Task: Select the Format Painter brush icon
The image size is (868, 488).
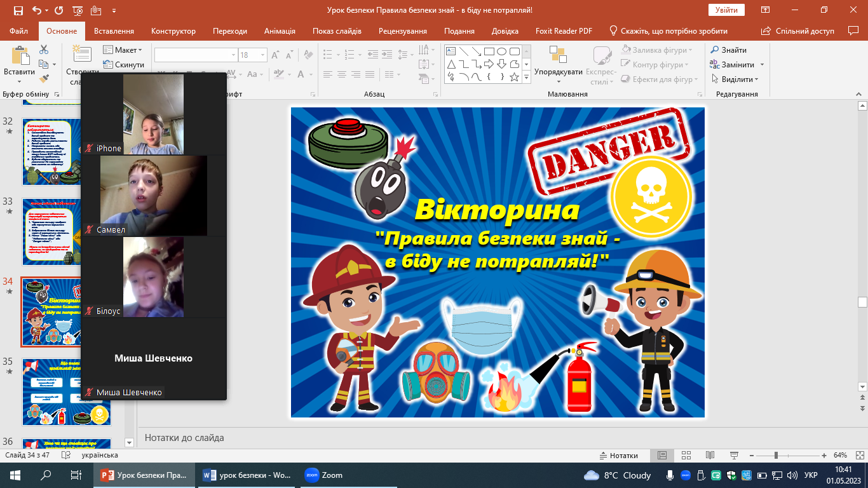Action: pos(44,79)
